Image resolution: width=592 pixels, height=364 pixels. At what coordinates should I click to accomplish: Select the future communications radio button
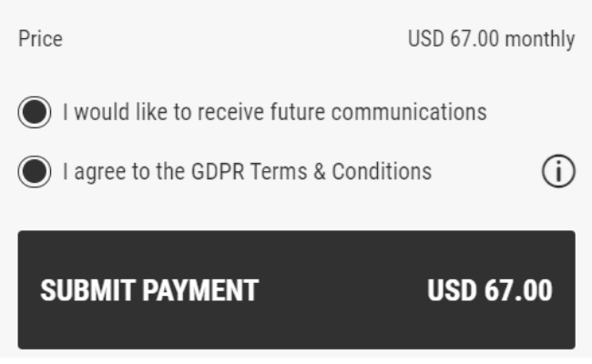tap(35, 113)
